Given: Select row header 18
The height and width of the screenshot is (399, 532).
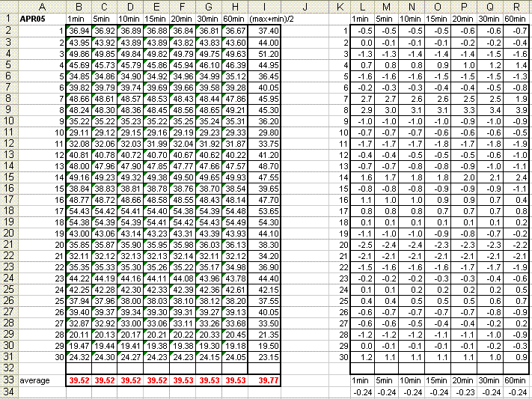Looking at the screenshot, I should click(x=9, y=211).
